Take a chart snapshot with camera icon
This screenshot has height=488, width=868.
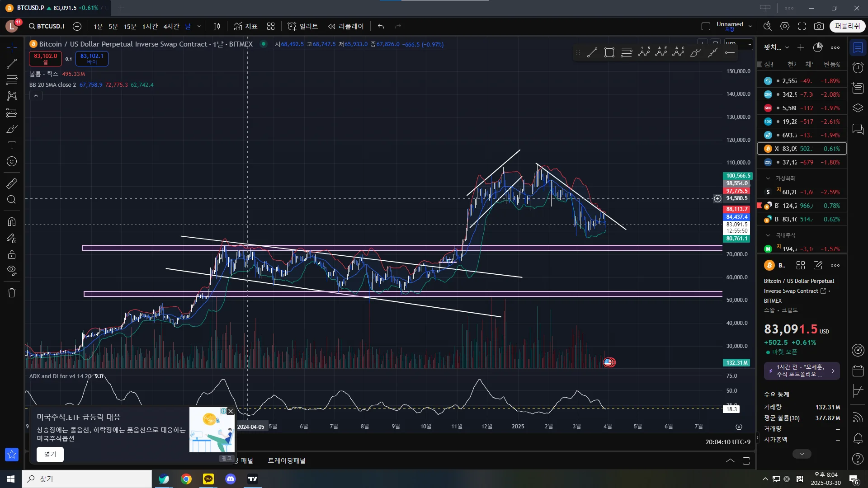[x=819, y=26]
